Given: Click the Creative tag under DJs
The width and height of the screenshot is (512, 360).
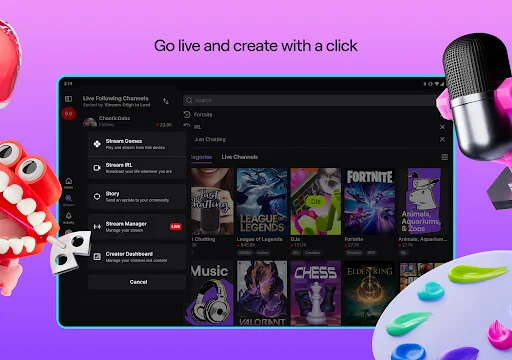Looking at the screenshot, I should pos(312,253).
